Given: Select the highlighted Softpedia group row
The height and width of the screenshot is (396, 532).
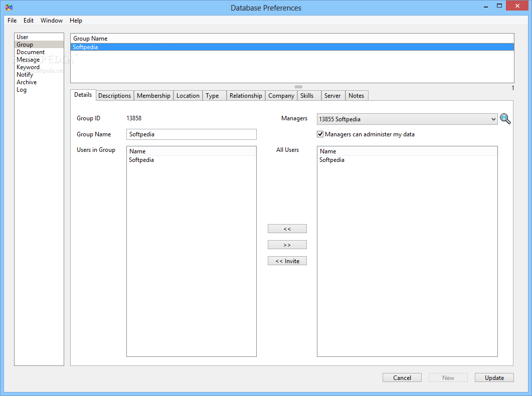Looking at the screenshot, I should [292, 47].
